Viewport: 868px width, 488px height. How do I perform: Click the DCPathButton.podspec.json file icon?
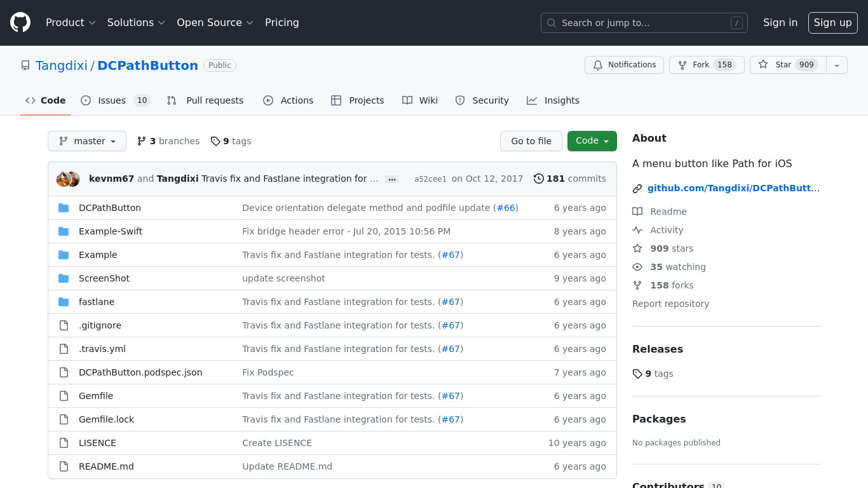(64, 372)
